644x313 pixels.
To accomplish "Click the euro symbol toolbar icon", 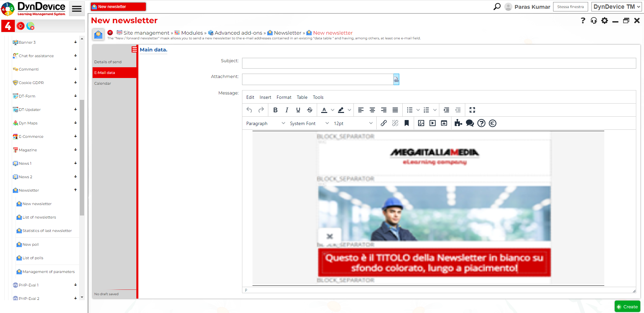I will (493, 123).
